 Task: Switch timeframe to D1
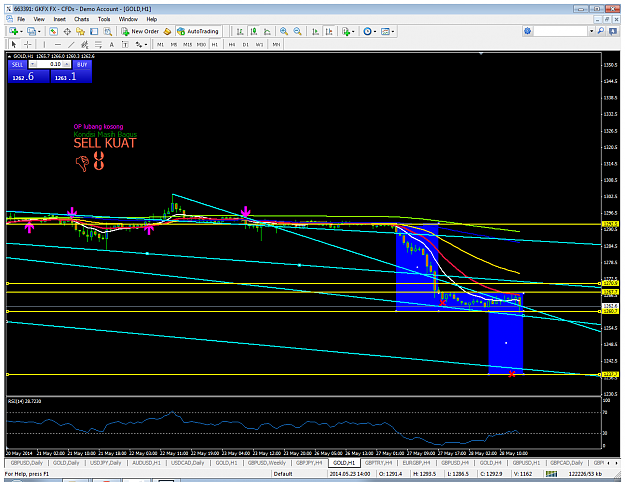246,45
